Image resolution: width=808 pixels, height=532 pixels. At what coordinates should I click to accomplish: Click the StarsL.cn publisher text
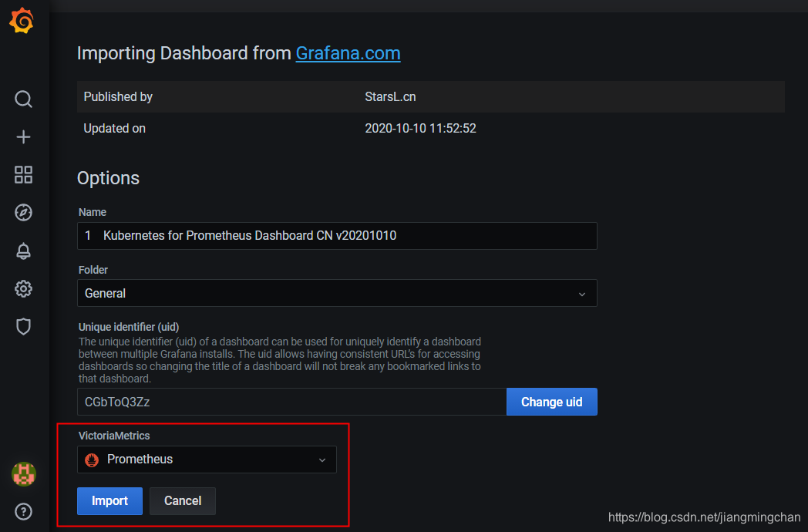click(x=390, y=97)
